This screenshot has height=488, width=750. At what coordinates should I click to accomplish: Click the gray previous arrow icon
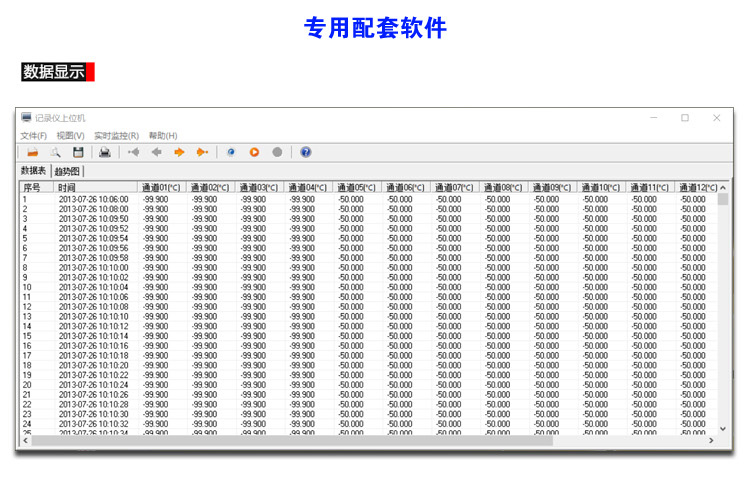coord(156,152)
